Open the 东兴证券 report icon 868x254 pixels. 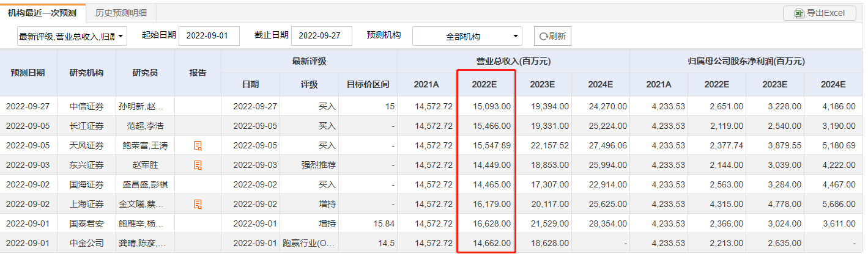pyautogui.click(x=198, y=165)
